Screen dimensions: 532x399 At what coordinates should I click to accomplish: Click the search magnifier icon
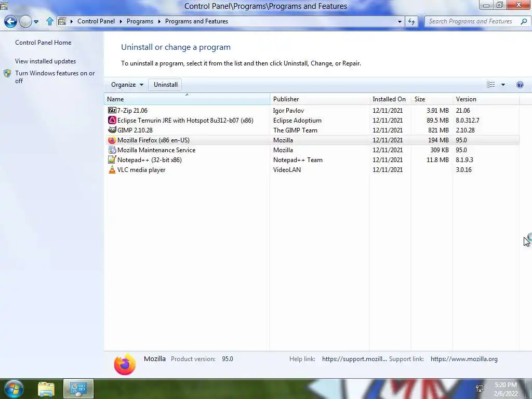pyautogui.click(x=524, y=21)
